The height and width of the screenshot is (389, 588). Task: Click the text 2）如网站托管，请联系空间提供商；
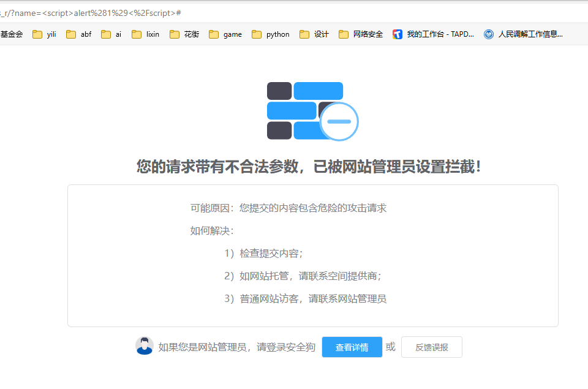coord(303,276)
